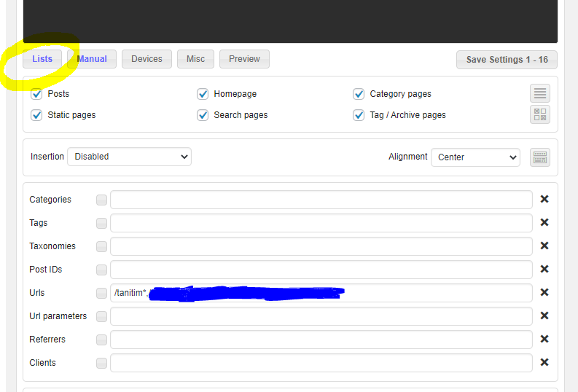Toggle the Search pages checkbox
Image resolution: width=578 pixels, height=392 pixels.
tap(203, 115)
